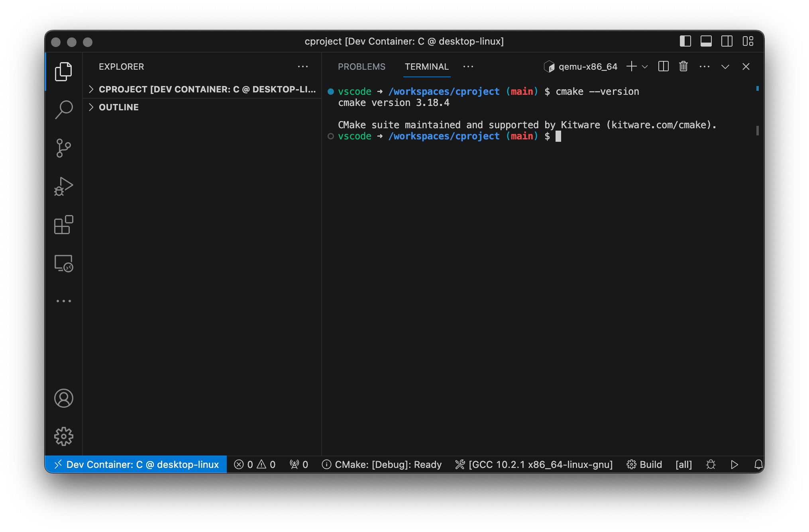Open the Extensions view
Viewport: 809px width, 532px height.
[64, 225]
